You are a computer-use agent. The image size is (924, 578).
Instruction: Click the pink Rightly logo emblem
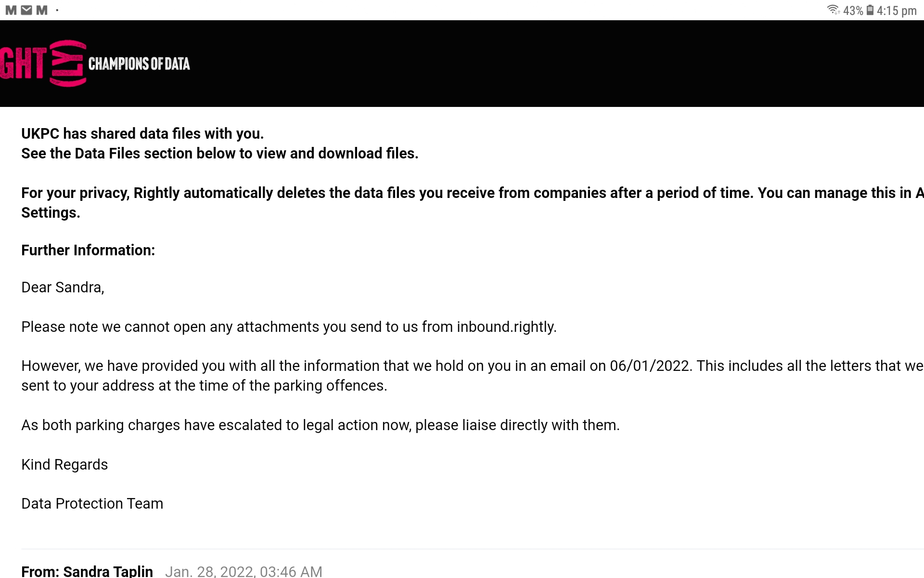tap(68, 63)
